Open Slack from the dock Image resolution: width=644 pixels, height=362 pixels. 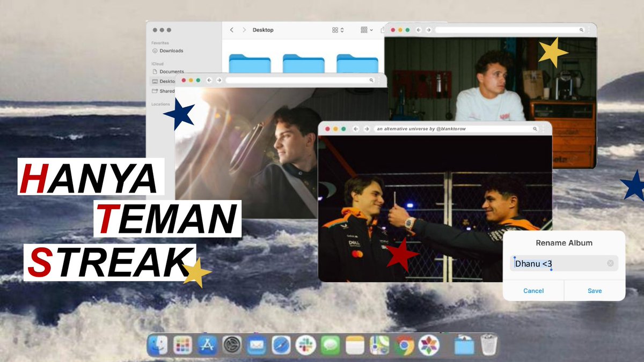[x=306, y=345]
